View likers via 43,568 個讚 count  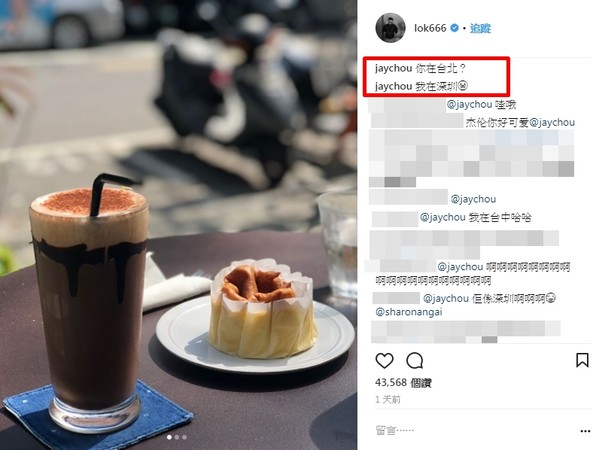point(403,382)
